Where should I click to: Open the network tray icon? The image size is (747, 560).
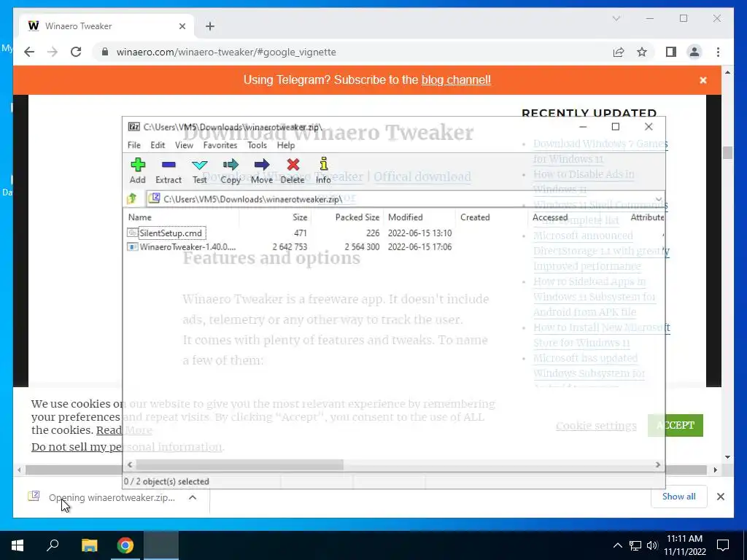(635, 545)
